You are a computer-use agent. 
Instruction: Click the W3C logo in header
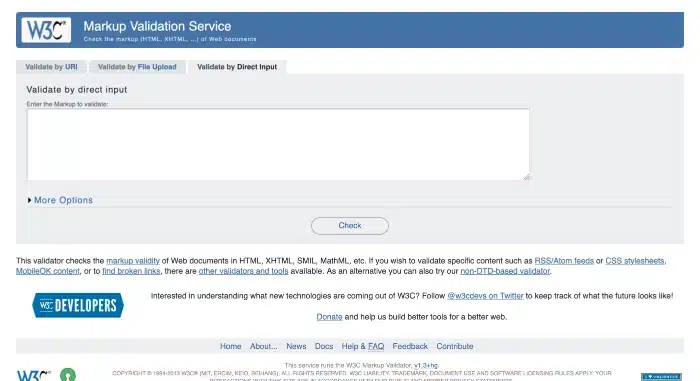(x=46, y=30)
